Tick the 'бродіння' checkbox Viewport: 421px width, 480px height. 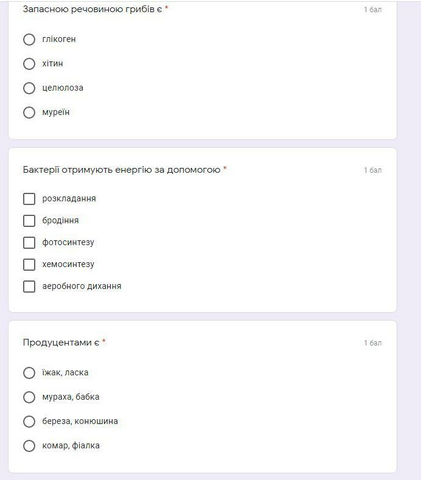pos(29,221)
